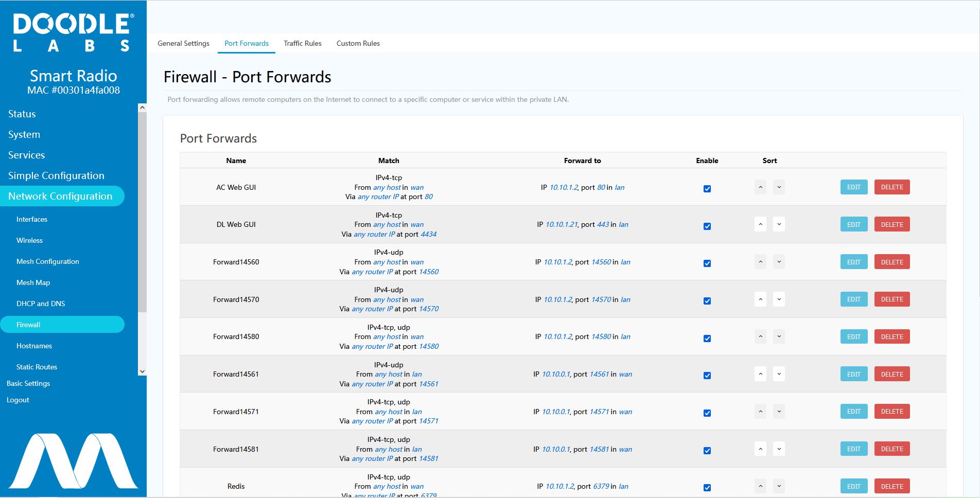Move DL Web GUI rule up
The height and width of the screenshot is (498, 980).
pyautogui.click(x=760, y=224)
